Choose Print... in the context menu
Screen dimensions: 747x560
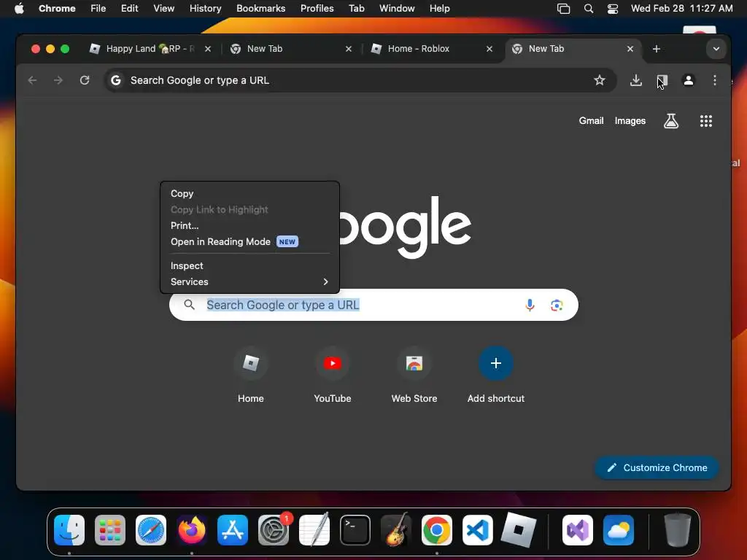click(250, 226)
